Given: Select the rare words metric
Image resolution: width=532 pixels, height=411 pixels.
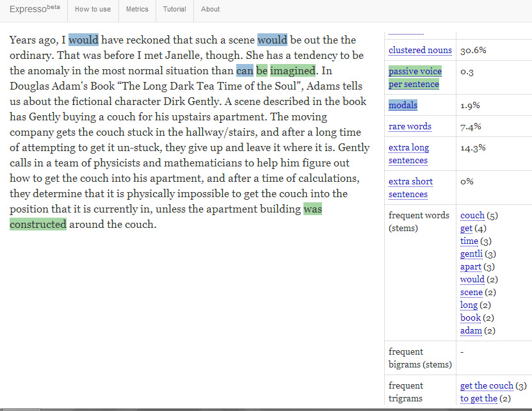Looking at the screenshot, I should (x=410, y=126).
